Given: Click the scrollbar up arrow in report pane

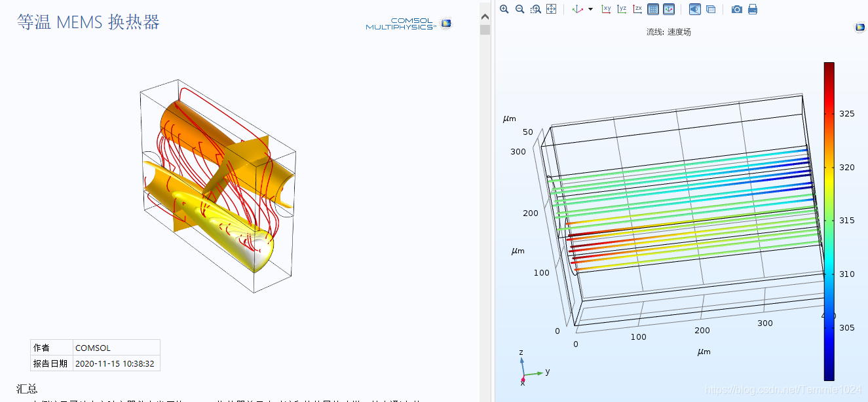Looking at the screenshot, I should click(485, 16).
